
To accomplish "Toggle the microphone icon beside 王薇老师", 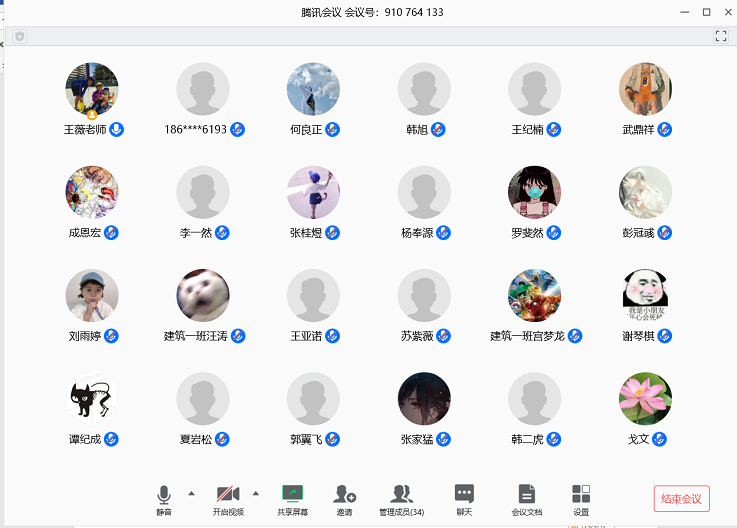I will 117,130.
